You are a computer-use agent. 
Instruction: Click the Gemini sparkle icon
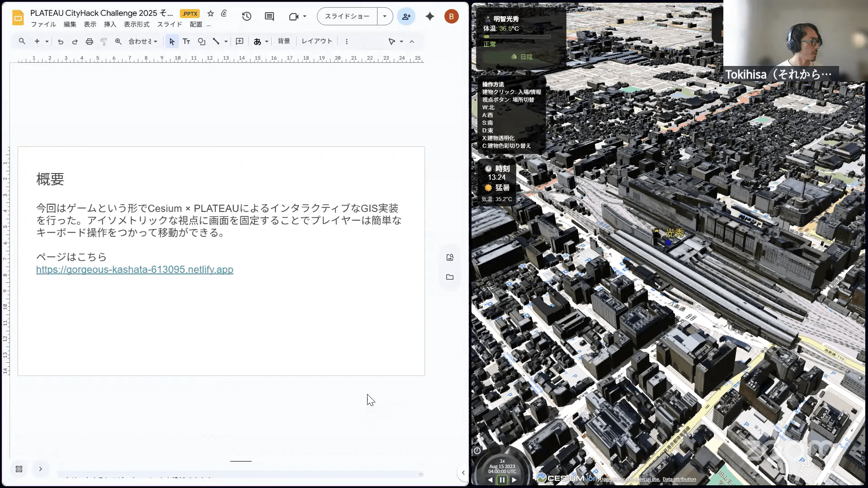(x=429, y=16)
